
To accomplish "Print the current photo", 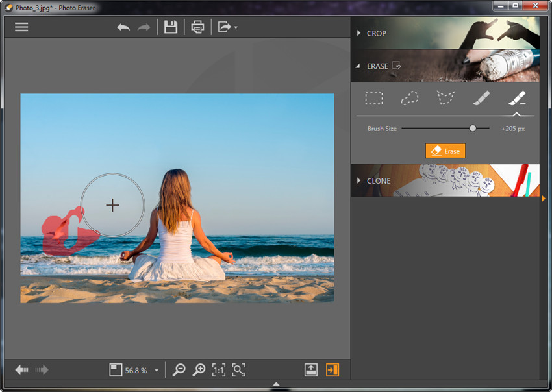I will click(197, 27).
